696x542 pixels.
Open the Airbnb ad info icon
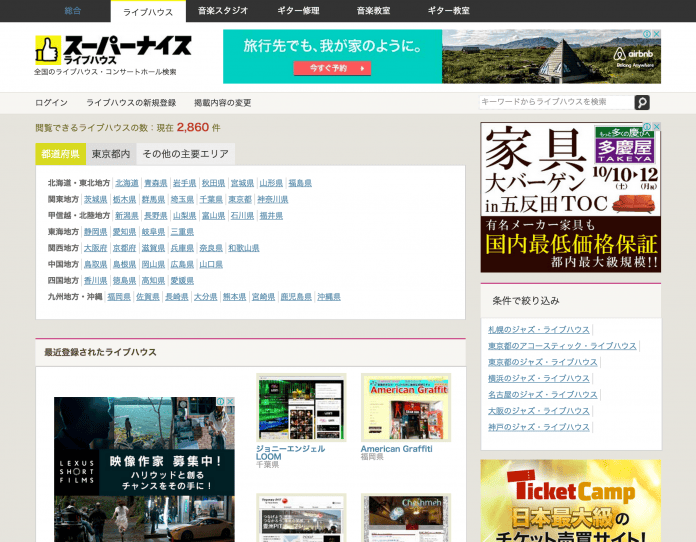tap(647, 34)
